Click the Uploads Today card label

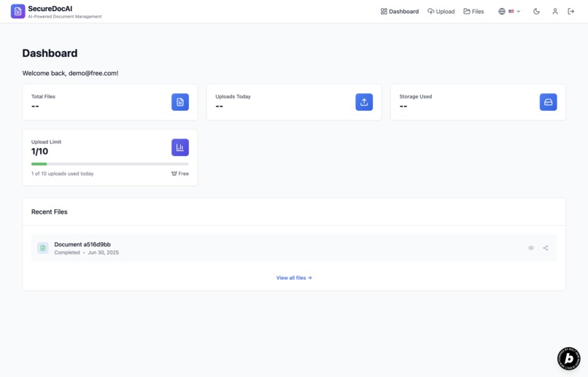(233, 96)
